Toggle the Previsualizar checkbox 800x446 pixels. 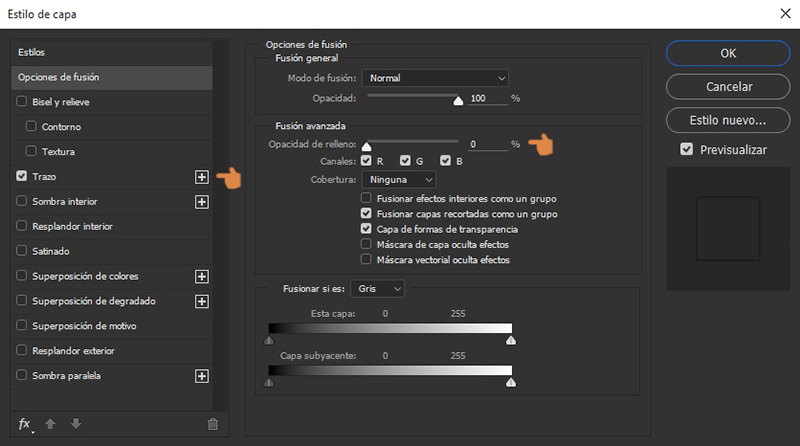click(x=687, y=149)
